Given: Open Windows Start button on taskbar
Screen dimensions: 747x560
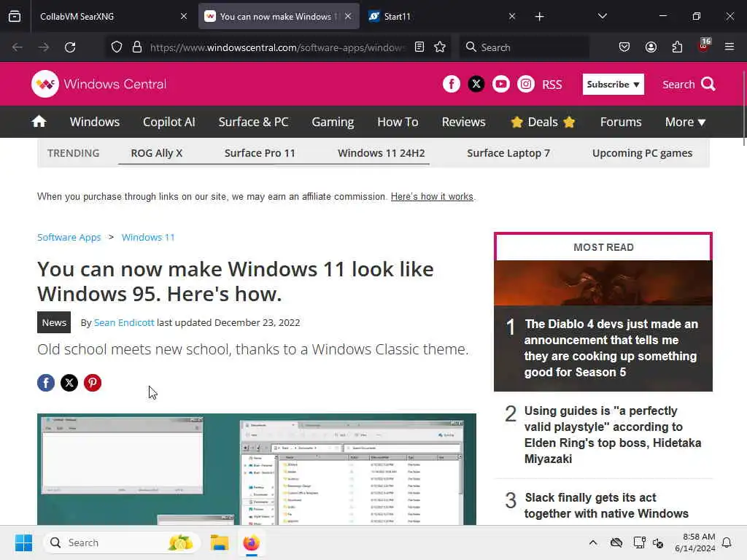Looking at the screenshot, I should point(23,542).
